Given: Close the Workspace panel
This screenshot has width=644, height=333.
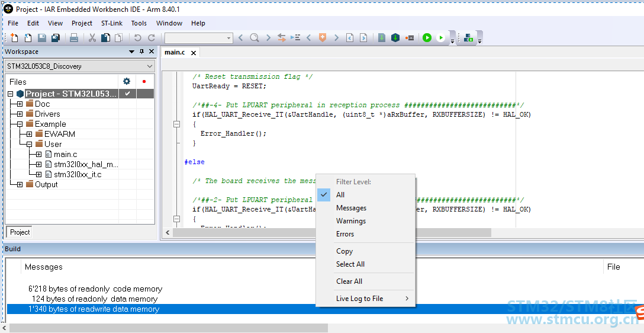Looking at the screenshot, I should [152, 52].
